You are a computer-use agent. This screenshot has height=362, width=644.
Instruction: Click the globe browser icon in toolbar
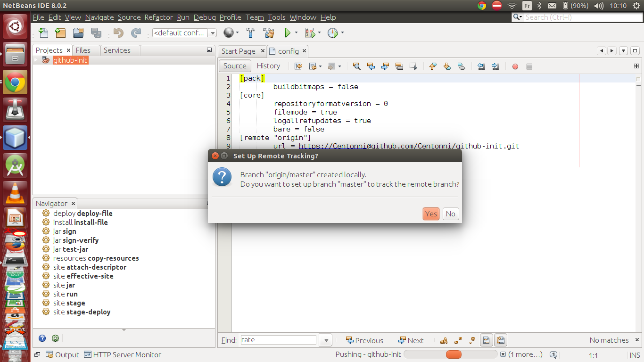(229, 33)
